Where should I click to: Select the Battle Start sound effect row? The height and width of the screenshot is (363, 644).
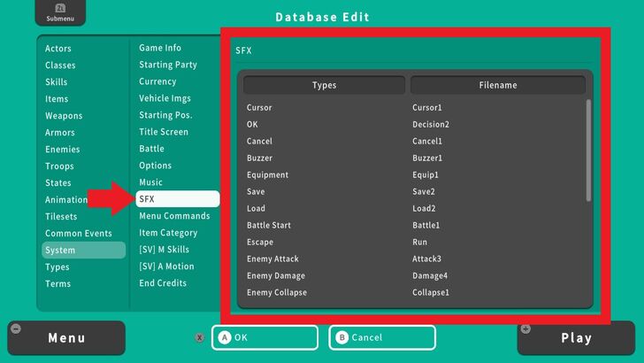[269, 225]
